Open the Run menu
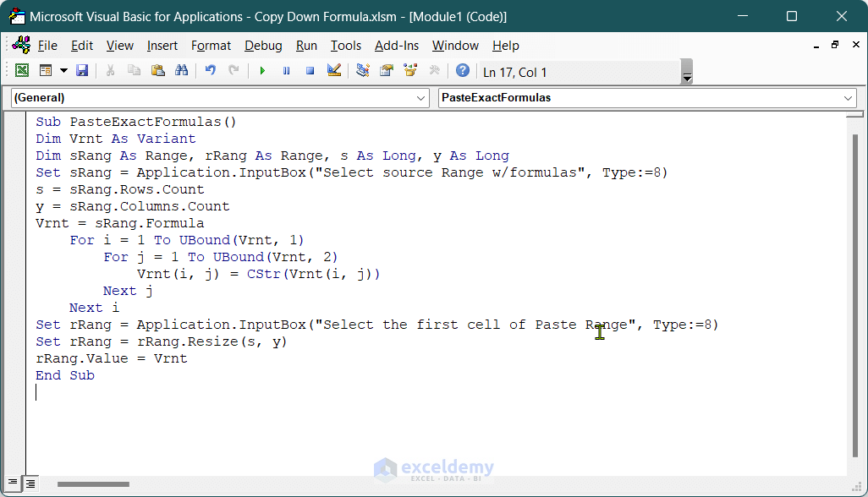The image size is (868, 497). tap(307, 46)
